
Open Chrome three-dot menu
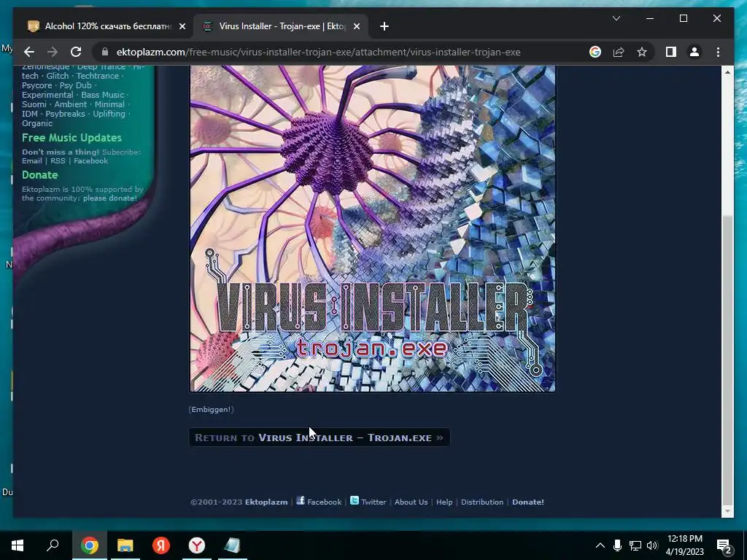[x=718, y=52]
